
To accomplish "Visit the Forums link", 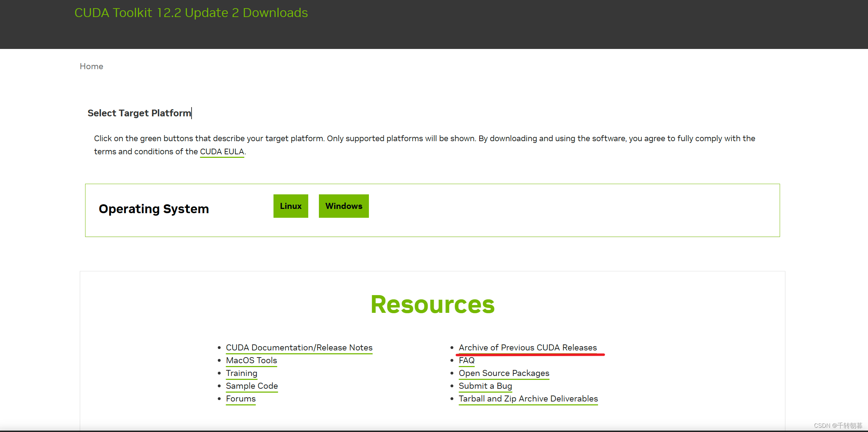I will [x=241, y=399].
